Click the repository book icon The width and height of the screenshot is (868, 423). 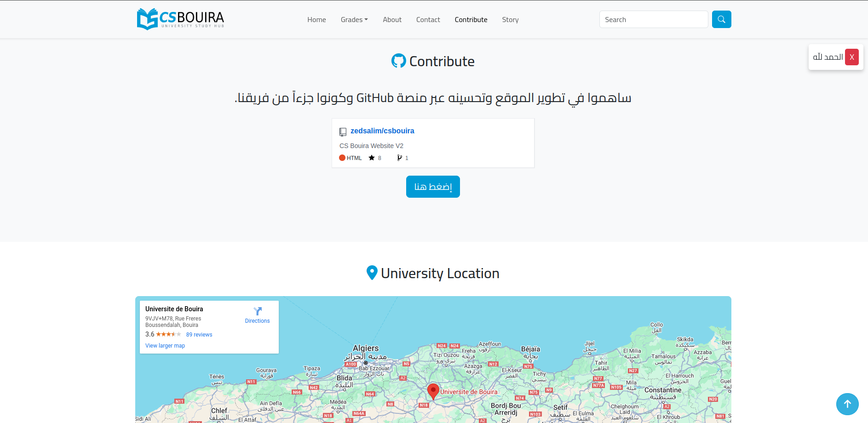pos(343,132)
